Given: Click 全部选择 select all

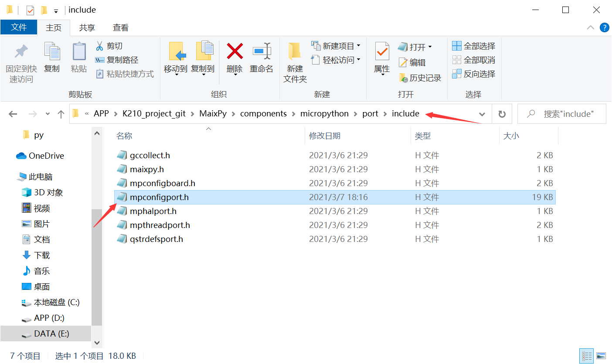Looking at the screenshot, I should click(x=474, y=46).
